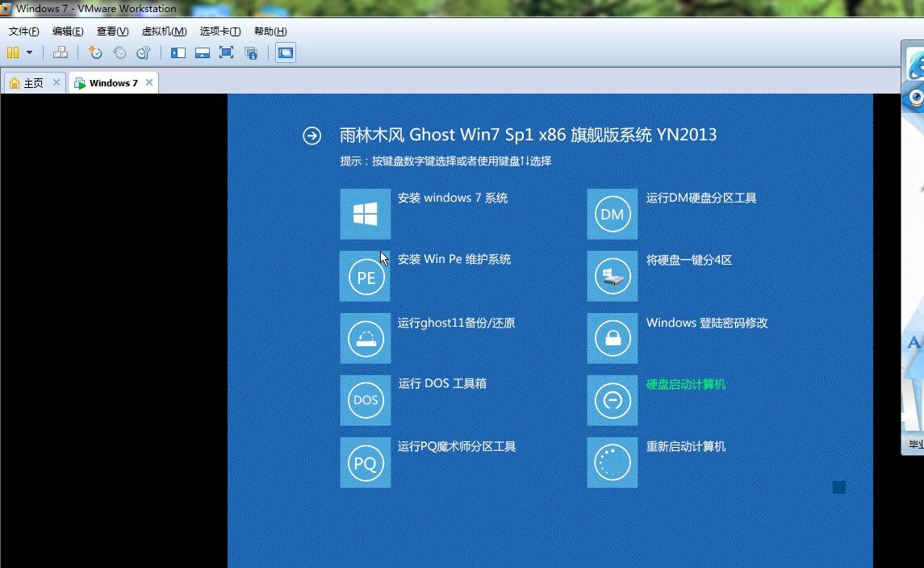Click the PQ partition magic tile
The width and height of the screenshot is (924, 568).
[366, 462]
